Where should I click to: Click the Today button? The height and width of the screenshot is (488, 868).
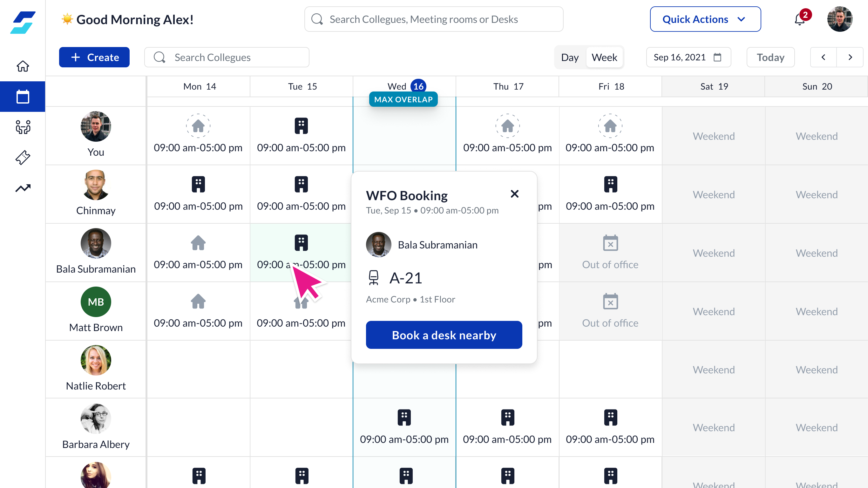770,57
